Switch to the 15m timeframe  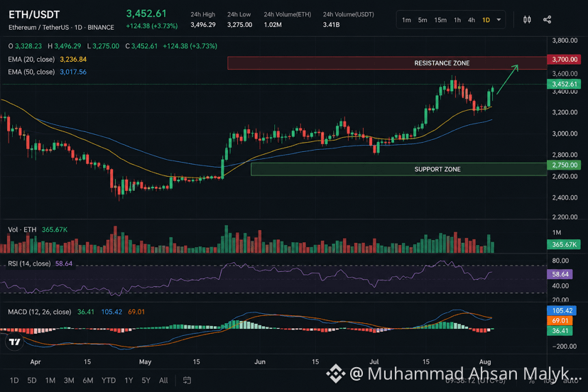pos(440,20)
